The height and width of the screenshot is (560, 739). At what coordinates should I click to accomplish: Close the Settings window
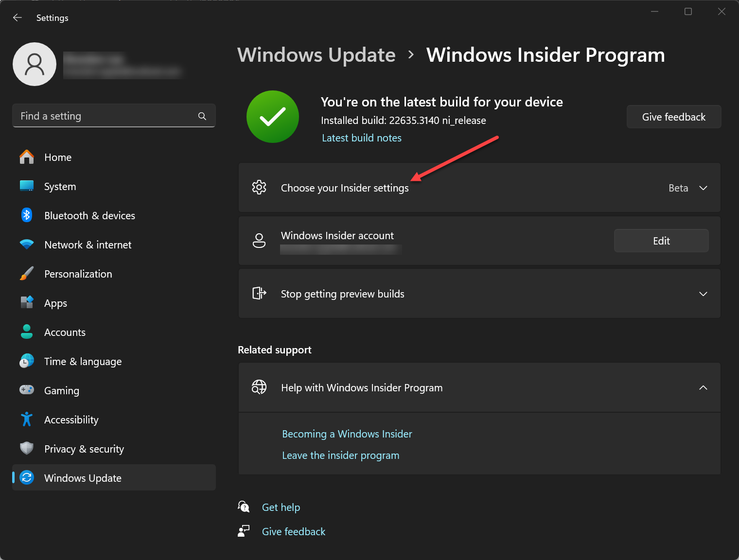[721, 11]
